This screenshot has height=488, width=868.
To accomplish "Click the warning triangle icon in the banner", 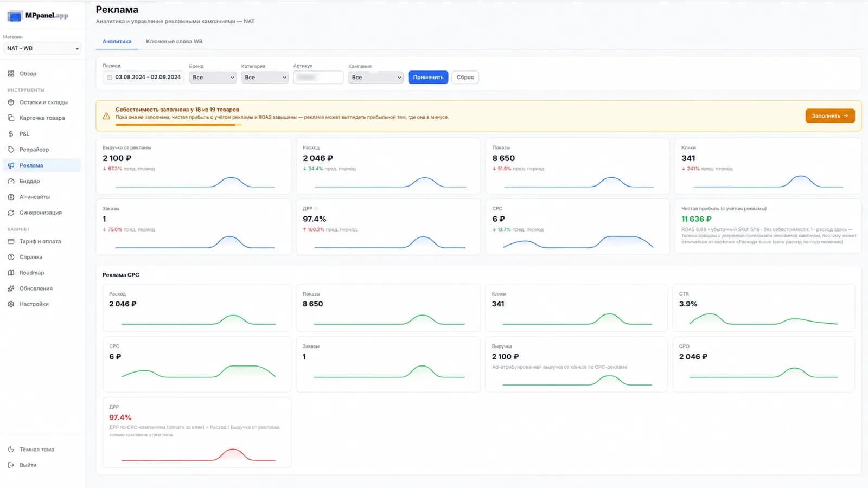I will 106,115.
